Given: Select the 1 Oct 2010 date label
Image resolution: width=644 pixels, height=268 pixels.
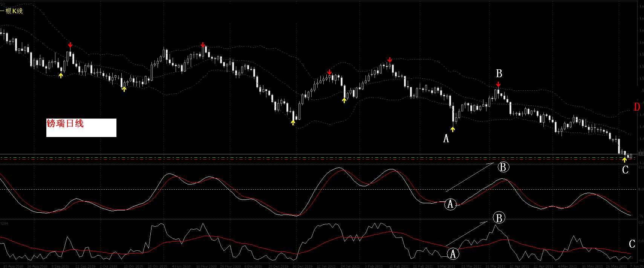Looking at the screenshot, I should [109, 266].
